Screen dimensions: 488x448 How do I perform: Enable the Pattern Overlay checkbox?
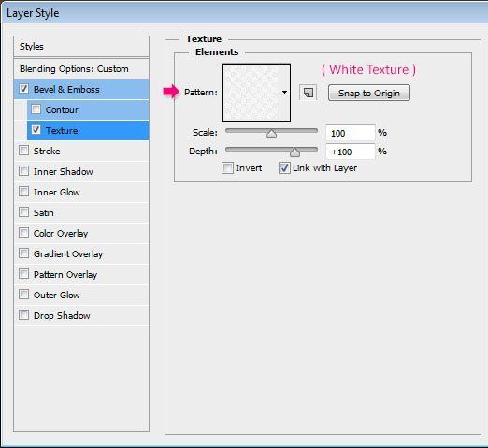[x=24, y=274]
